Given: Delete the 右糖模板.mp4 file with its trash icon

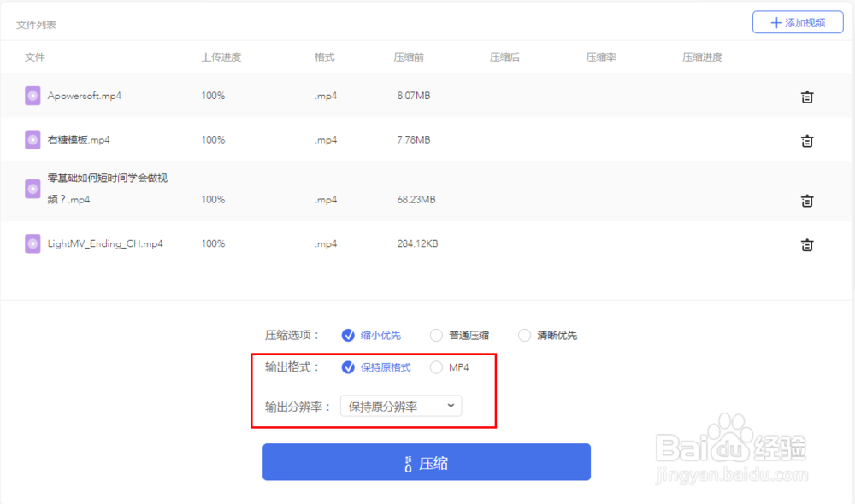Looking at the screenshot, I should [807, 141].
